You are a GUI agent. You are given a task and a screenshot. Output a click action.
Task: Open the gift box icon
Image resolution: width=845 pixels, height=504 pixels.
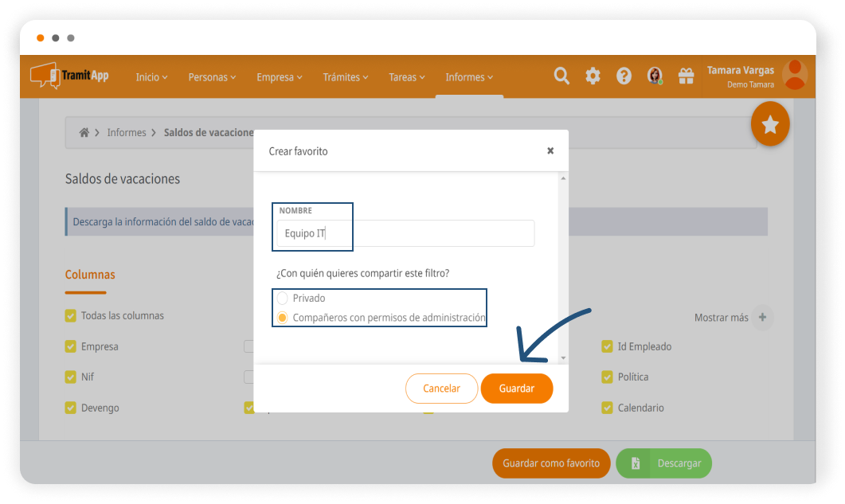point(686,76)
